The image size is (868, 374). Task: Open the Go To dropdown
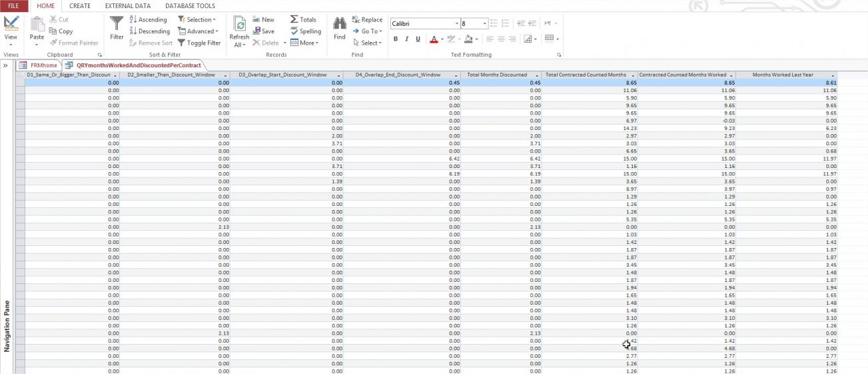[367, 31]
